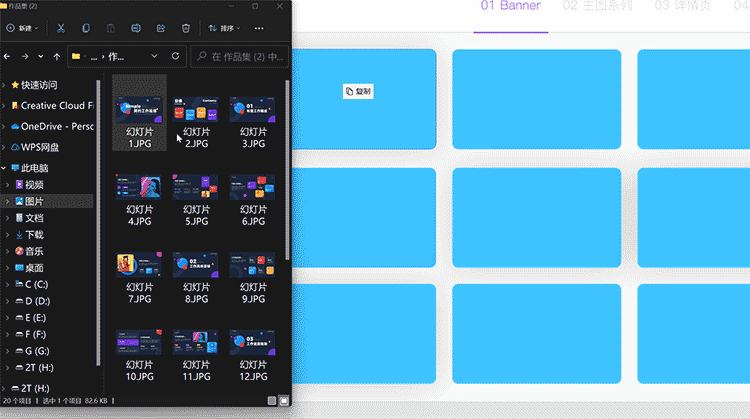The image size is (750, 419).
Task: Switch to large thumbnails view icon
Action: (x=284, y=401)
